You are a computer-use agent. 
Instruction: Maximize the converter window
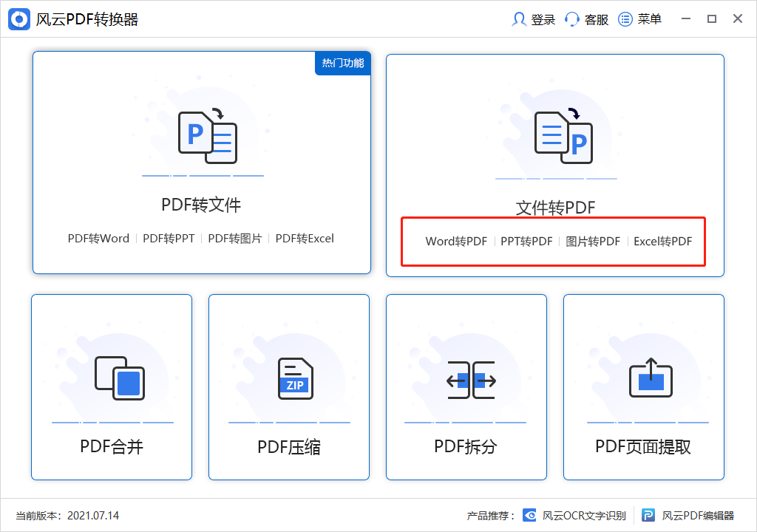(x=712, y=18)
